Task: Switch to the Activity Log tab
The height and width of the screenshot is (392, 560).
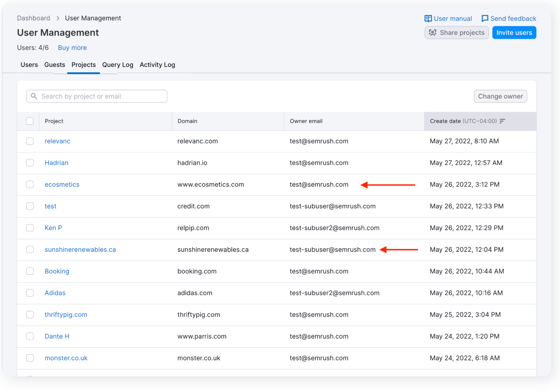Action: pos(157,64)
